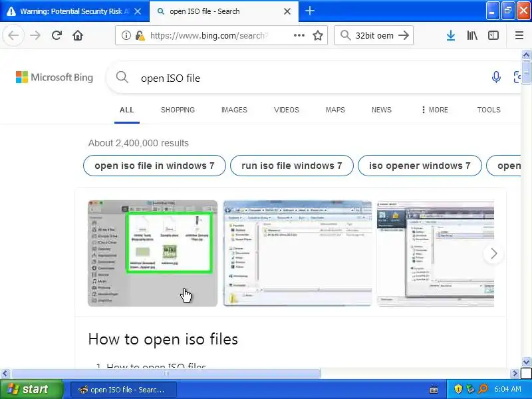The width and height of the screenshot is (532, 399).
Task: Click the orange magnifier tray icon
Action: [483, 389]
